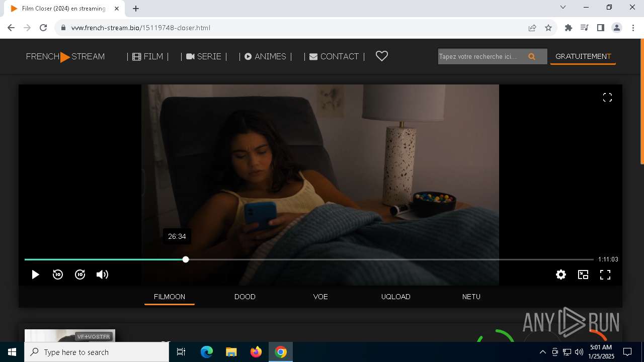Enable picture-in-picture mode

pyautogui.click(x=583, y=275)
